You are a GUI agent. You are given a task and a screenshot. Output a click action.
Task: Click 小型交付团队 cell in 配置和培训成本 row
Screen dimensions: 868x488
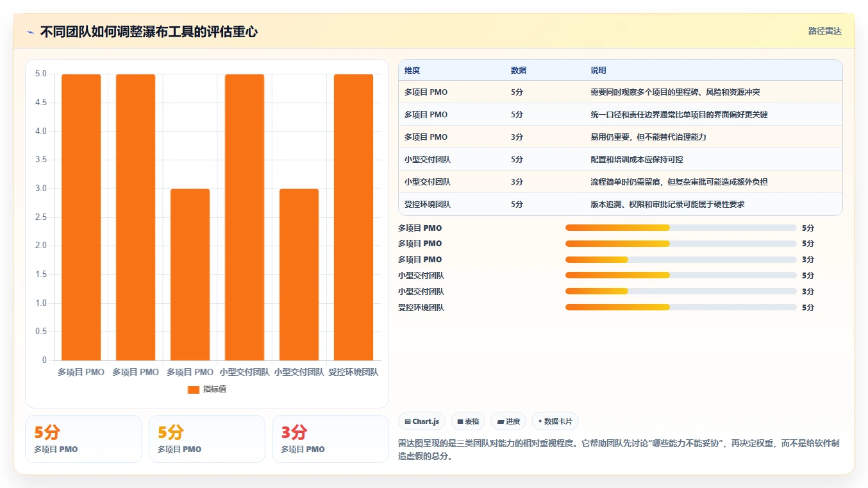[428, 160]
